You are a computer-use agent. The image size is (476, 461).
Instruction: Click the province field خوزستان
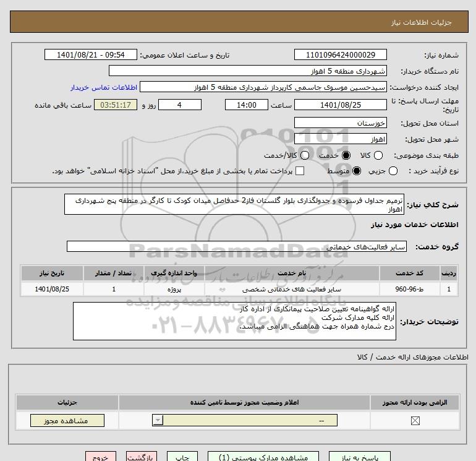(x=340, y=123)
